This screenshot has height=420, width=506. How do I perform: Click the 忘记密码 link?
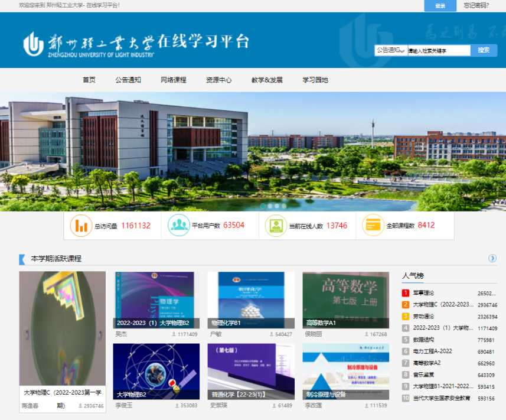tap(476, 5)
